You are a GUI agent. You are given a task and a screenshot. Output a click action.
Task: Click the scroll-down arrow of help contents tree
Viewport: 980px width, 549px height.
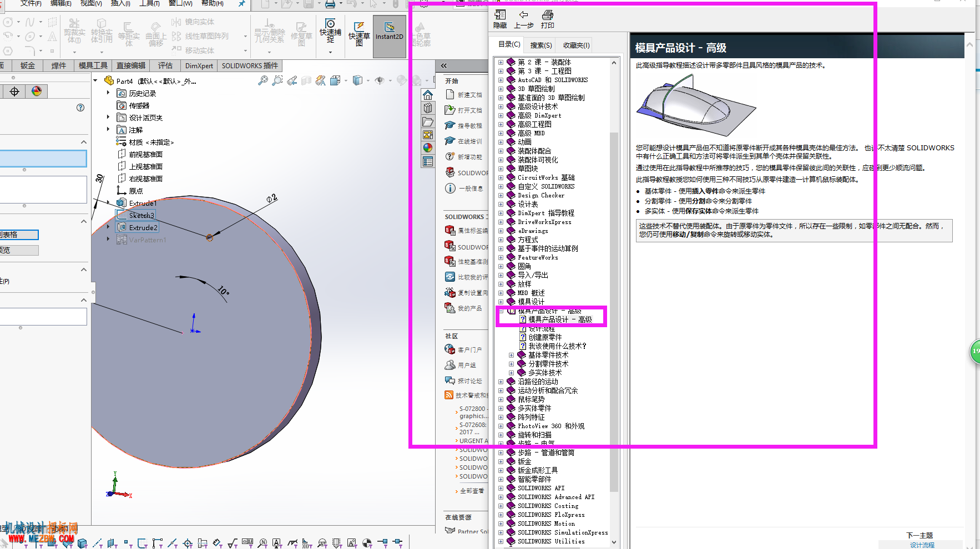pyautogui.click(x=614, y=542)
